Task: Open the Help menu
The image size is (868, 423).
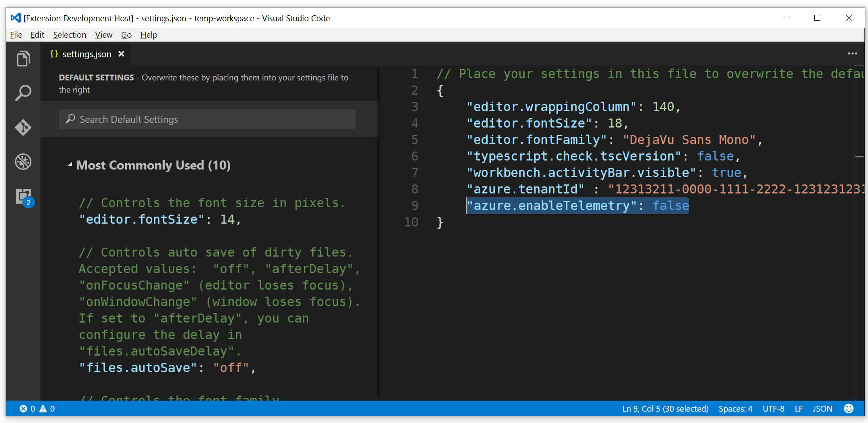Action: point(149,35)
